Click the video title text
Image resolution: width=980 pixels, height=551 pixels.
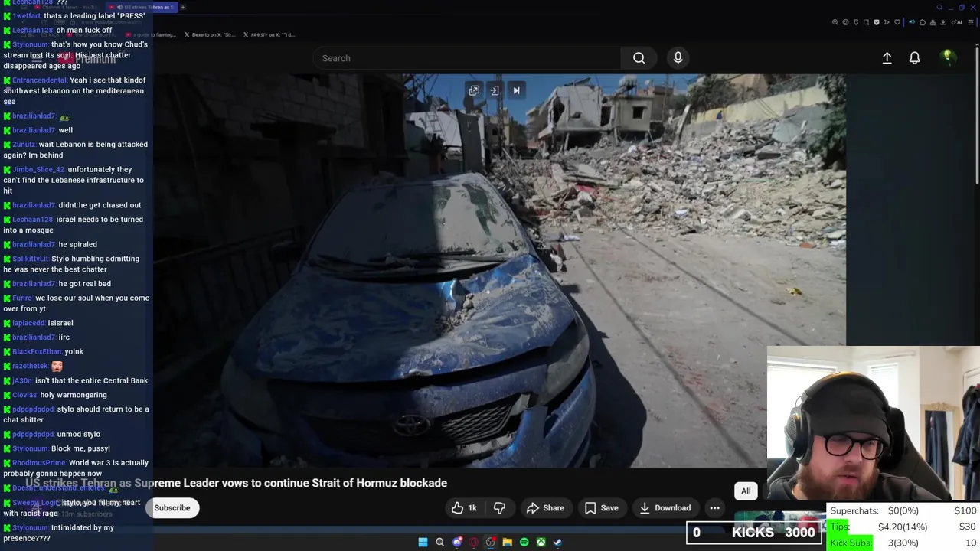(x=236, y=483)
